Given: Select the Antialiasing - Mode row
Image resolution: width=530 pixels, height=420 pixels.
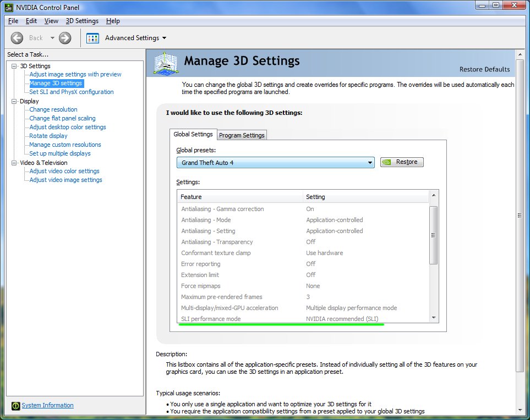Looking at the screenshot, I should 303,220.
